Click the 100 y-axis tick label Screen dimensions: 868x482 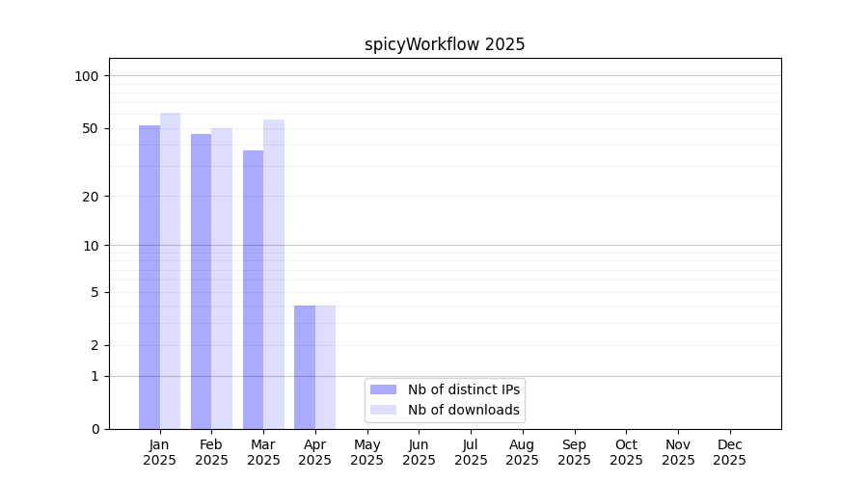(87, 76)
